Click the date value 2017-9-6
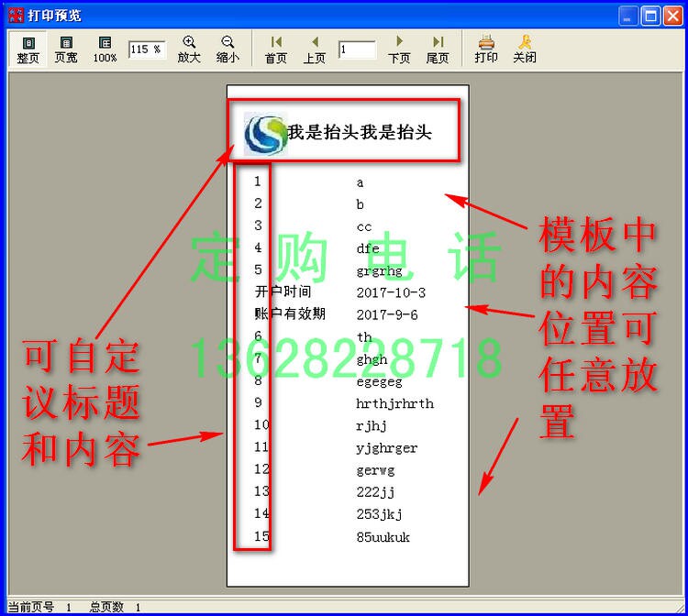This screenshot has width=688, height=616. pyautogui.click(x=387, y=314)
